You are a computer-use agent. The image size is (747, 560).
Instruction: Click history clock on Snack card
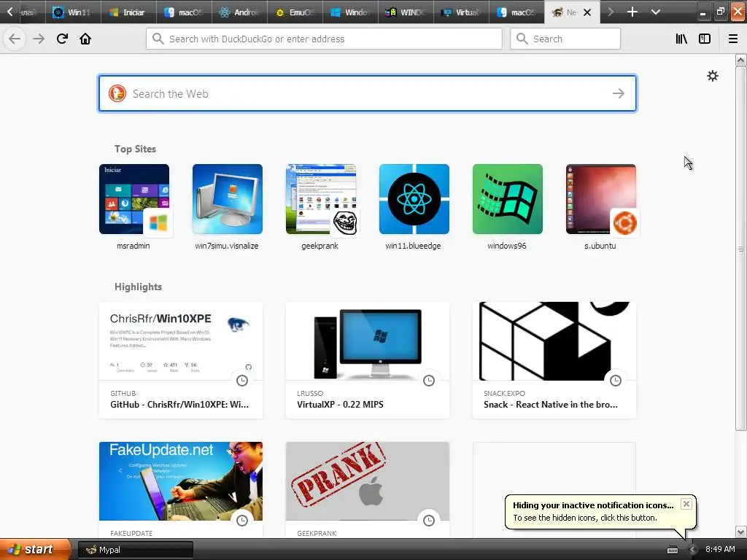click(x=616, y=381)
